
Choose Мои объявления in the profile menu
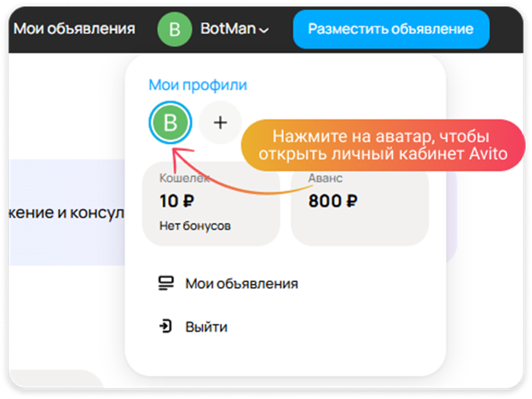click(x=241, y=283)
